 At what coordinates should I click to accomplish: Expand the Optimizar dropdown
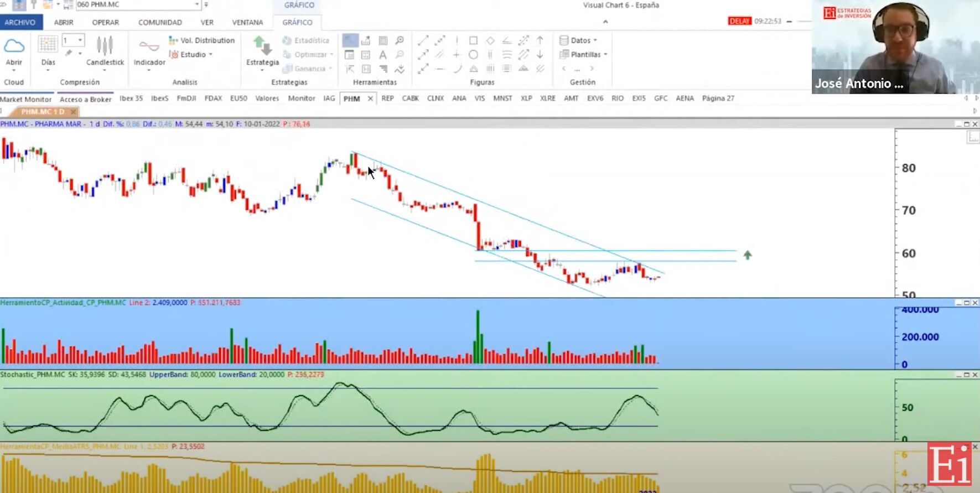(331, 55)
